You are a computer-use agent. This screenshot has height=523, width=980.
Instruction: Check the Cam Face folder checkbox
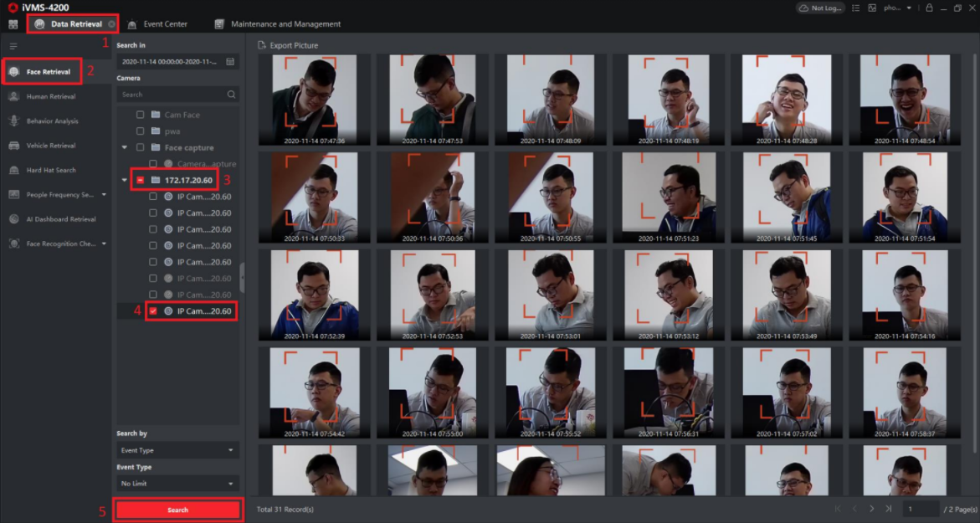click(x=141, y=115)
